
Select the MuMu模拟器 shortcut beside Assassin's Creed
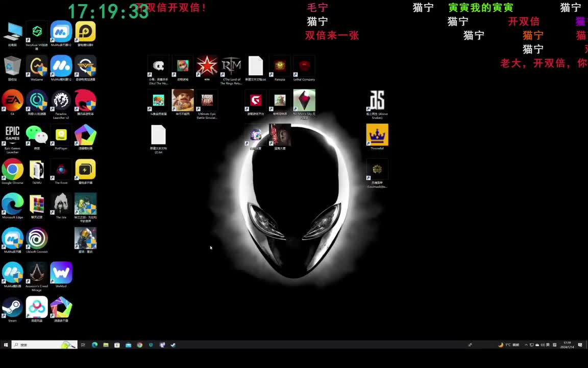pyautogui.click(x=12, y=274)
